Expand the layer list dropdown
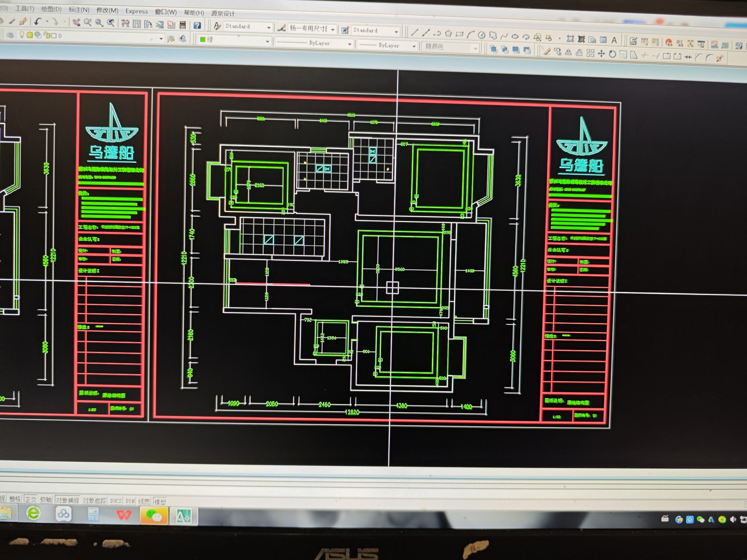The image size is (747, 560). pyautogui.click(x=161, y=39)
